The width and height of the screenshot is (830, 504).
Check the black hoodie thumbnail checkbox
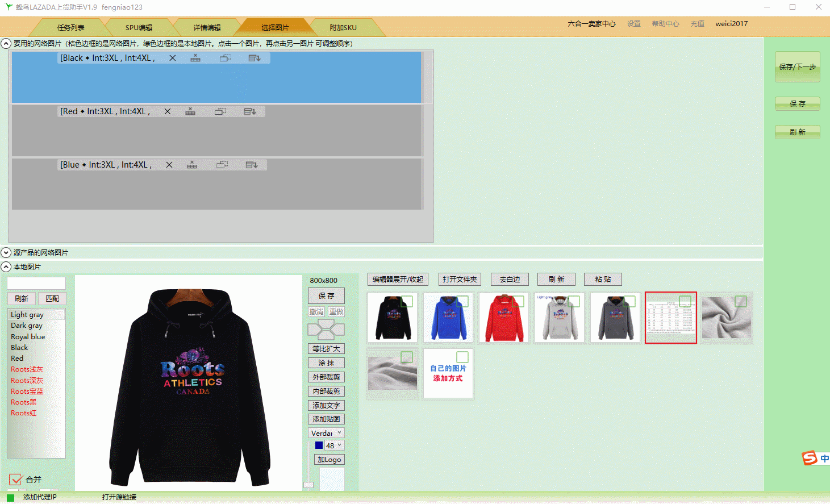pyautogui.click(x=407, y=301)
